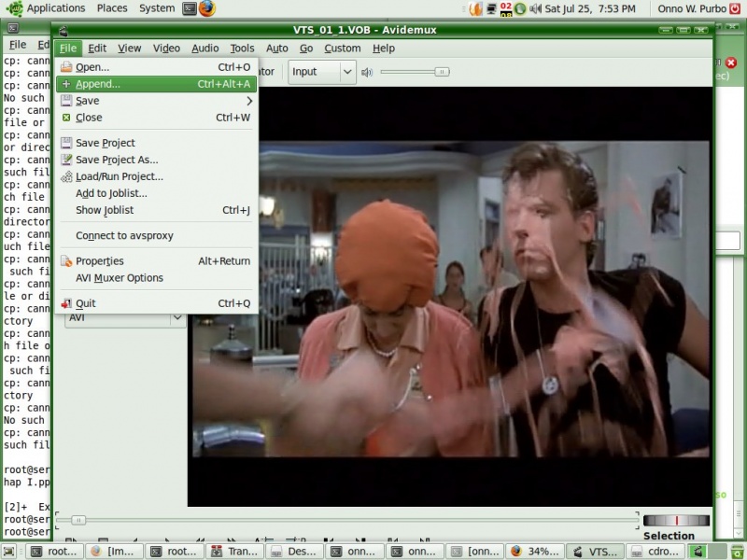The image size is (747, 560).
Task: Open the Input source dropdown
Action: point(320,71)
